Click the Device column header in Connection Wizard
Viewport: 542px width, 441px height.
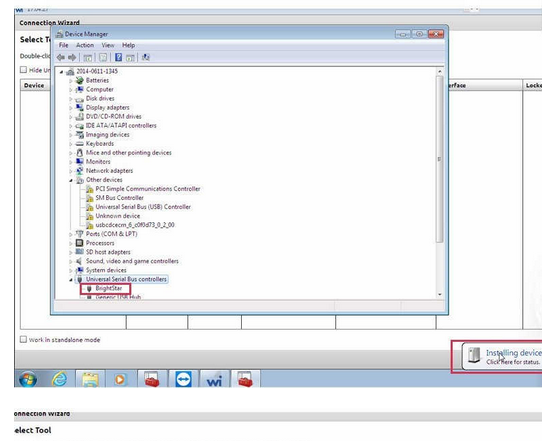34,85
